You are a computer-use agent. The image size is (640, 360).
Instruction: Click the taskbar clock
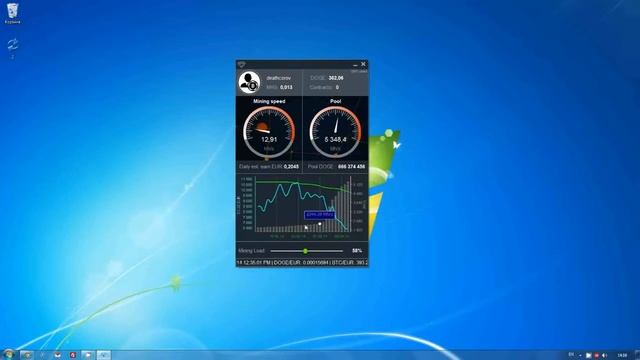[622, 356]
